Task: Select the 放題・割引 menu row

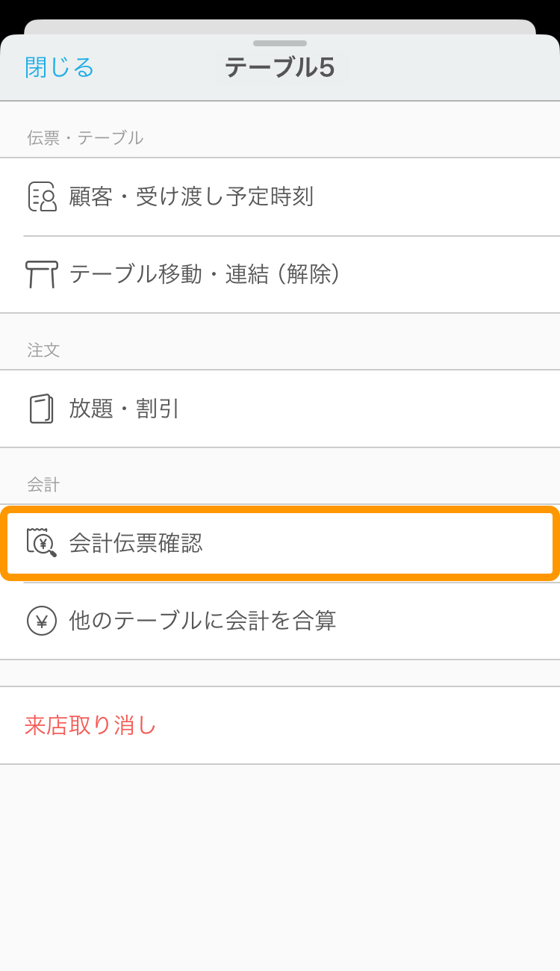Action: [280, 409]
